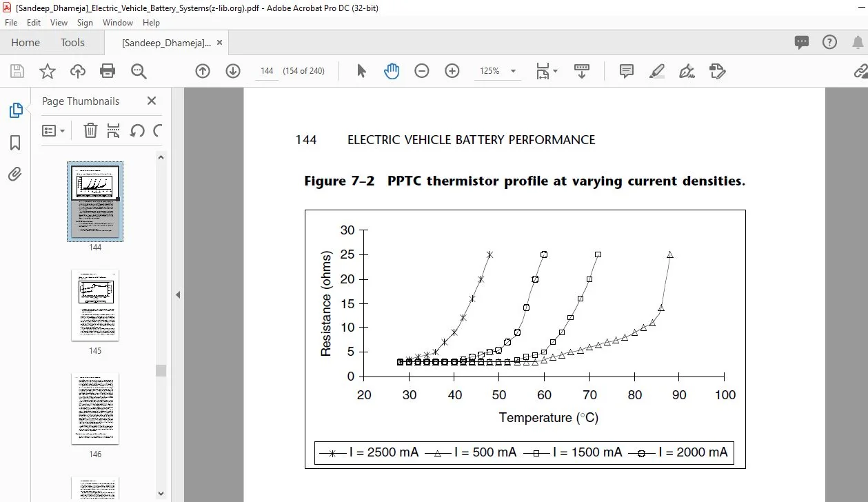
Task: Open the Bookmarks sidebar panel
Action: pyautogui.click(x=15, y=143)
